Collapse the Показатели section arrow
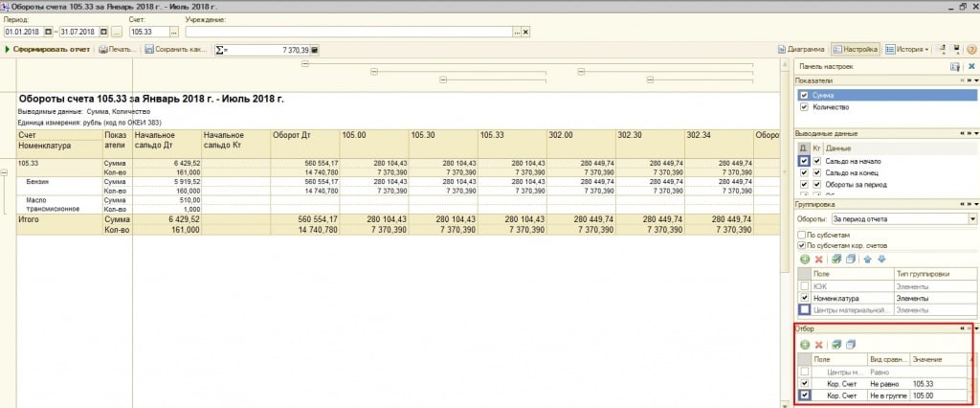 pyautogui.click(x=976, y=80)
